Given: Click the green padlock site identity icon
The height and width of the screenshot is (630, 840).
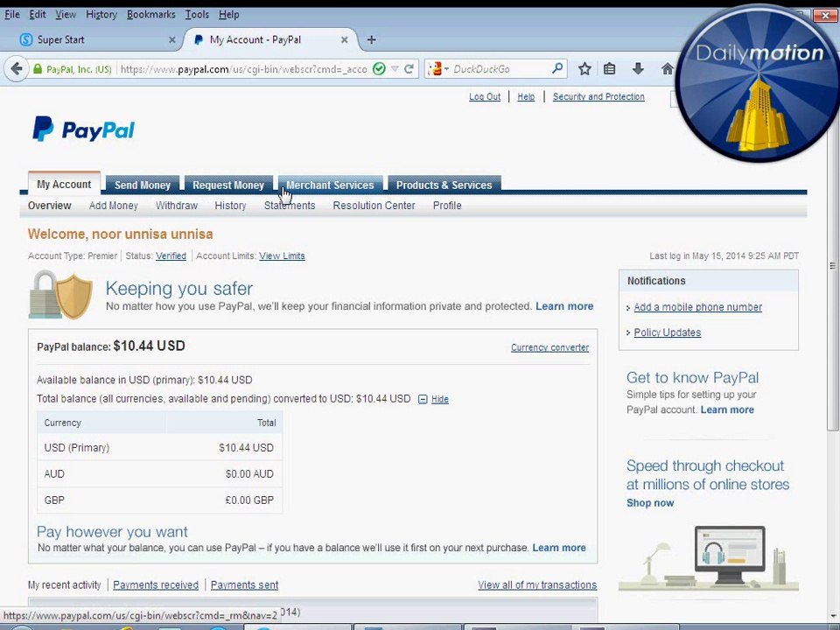Looking at the screenshot, I should 38,69.
